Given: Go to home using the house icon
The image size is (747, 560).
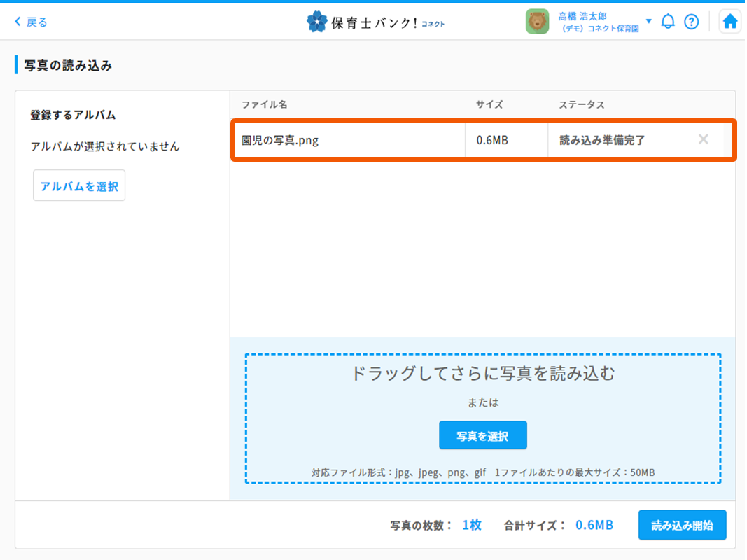Looking at the screenshot, I should pos(730,22).
